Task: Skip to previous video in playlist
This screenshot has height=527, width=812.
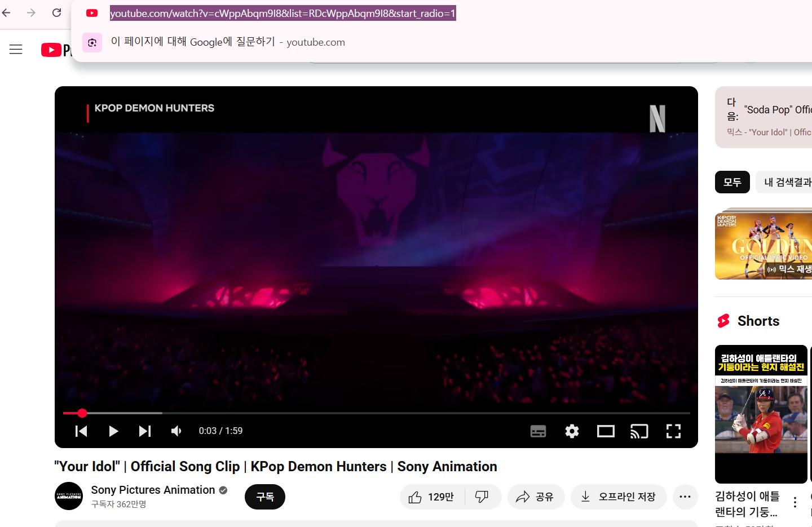Action: point(81,431)
